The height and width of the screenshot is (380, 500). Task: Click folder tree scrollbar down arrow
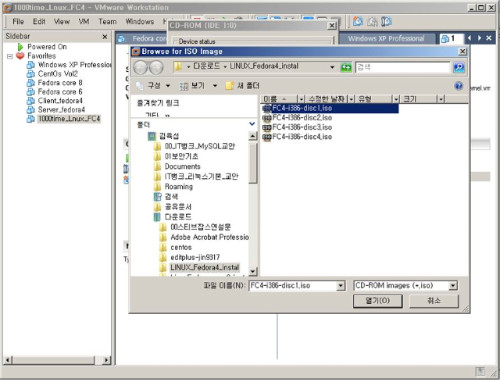tap(253, 271)
